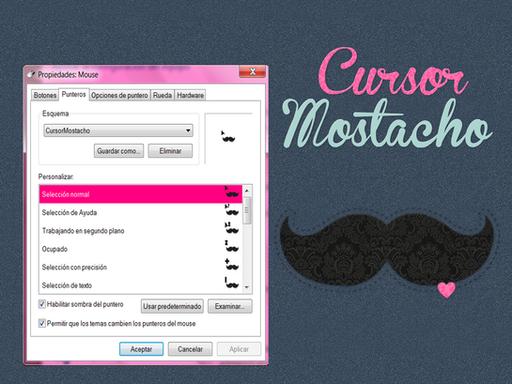Click the Examinar button
This screenshot has height=384, width=512.
pos(230,306)
